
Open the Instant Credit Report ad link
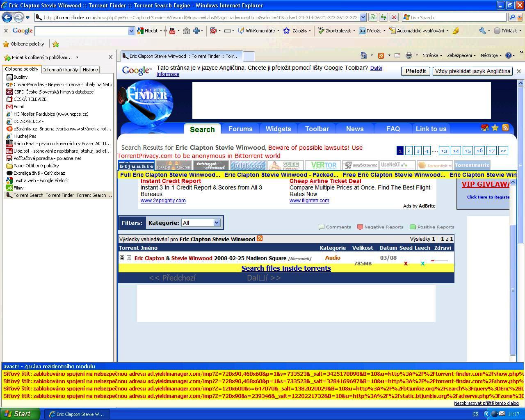[171, 181]
